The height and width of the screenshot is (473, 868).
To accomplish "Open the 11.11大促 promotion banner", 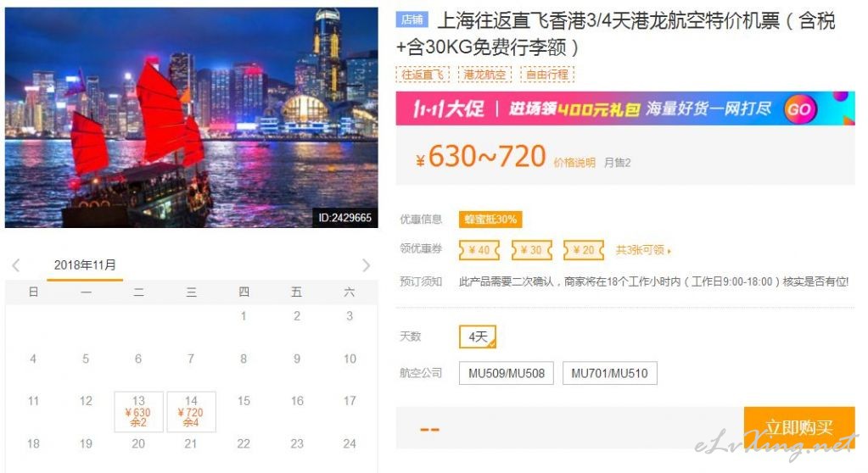I will pyautogui.click(x=625, y=109).
